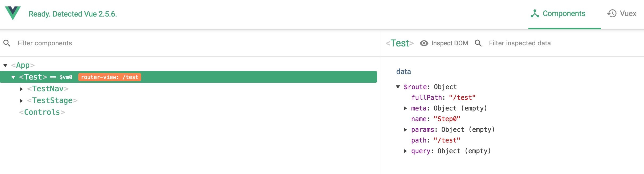This screenshot has width=644, height=174.
Task: Expand the TestNav component node
Action: (x=21, y=89)
